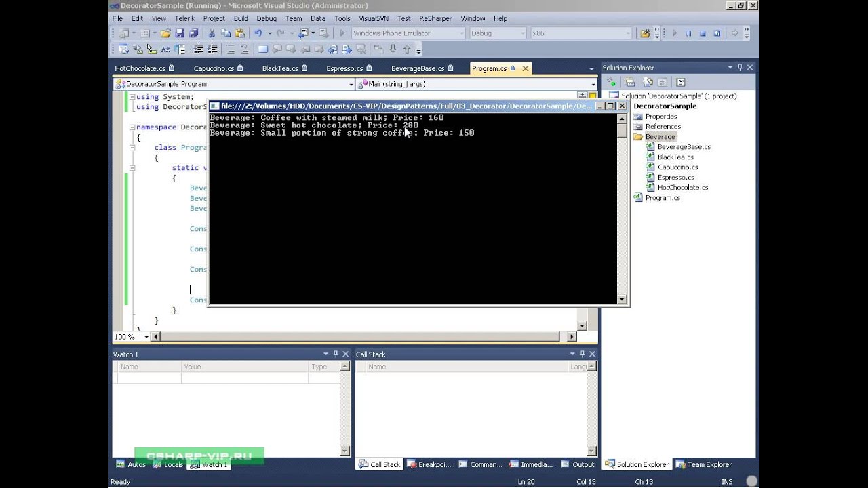The image size is (868, 488).
Task: Click the Paste clipboard icon
Action: click(240, 33)
